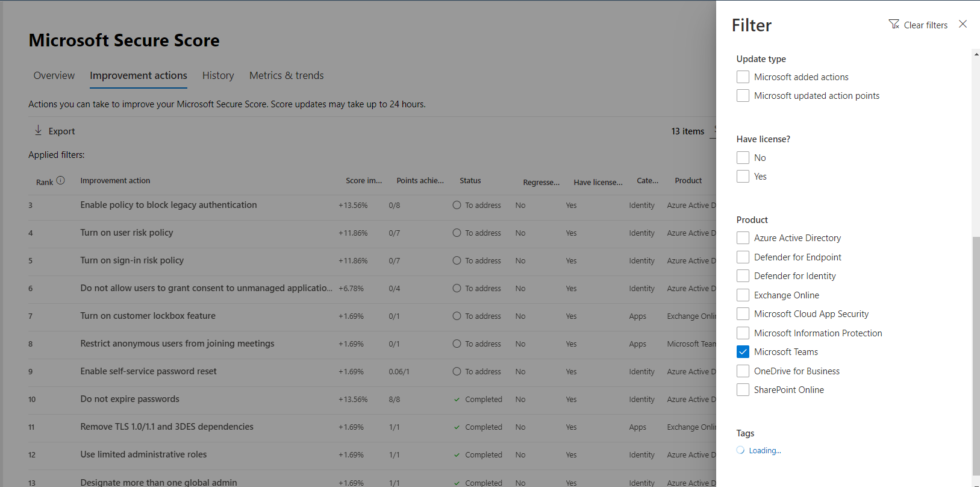Uncheck the Microsoft Teams product filter
The height and width of the screenshot is (487, 980).
pos(743,352)
